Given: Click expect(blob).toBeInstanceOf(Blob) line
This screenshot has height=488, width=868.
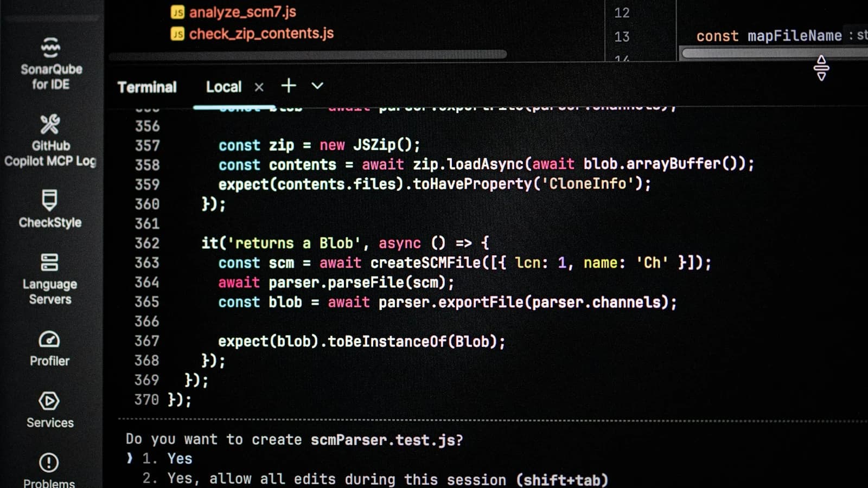Looking at the screenshot, I should tap(362, 341).
